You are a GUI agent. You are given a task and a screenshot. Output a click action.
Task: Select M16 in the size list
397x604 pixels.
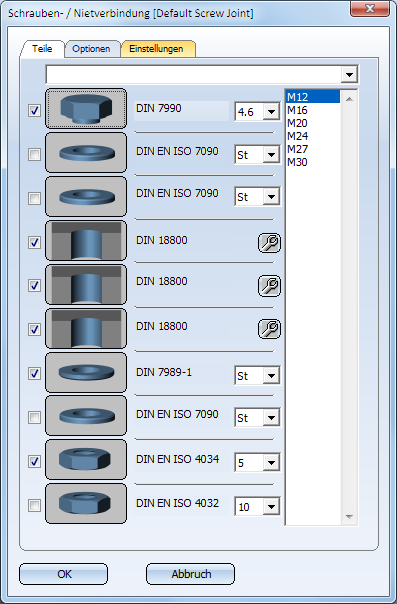click(313, 110)
